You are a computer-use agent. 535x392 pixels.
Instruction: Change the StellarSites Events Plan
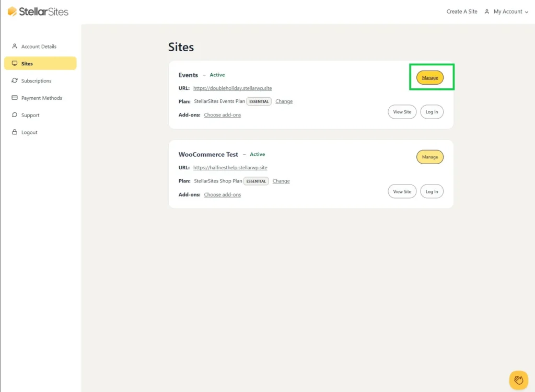tap(284, 101)
